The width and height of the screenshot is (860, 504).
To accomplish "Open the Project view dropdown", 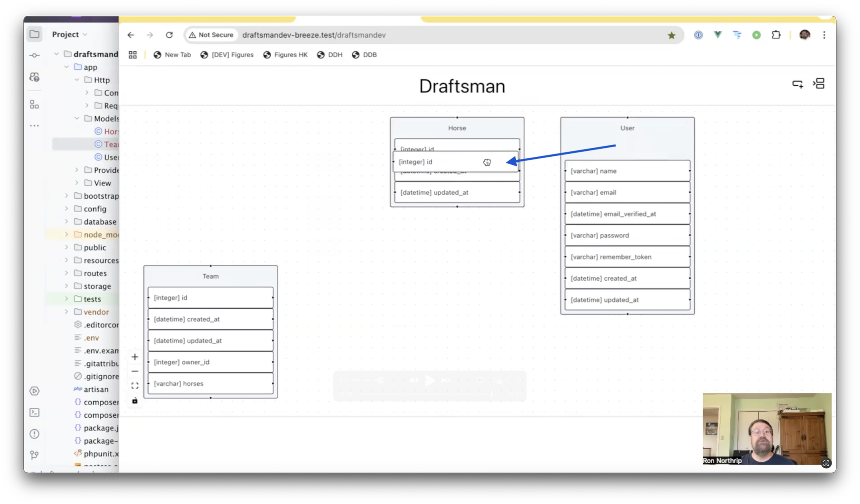I will tap(69, 34).
